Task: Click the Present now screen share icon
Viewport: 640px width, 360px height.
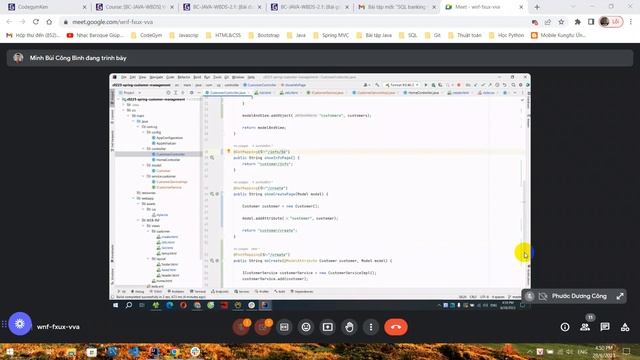Action: point(327,327)
